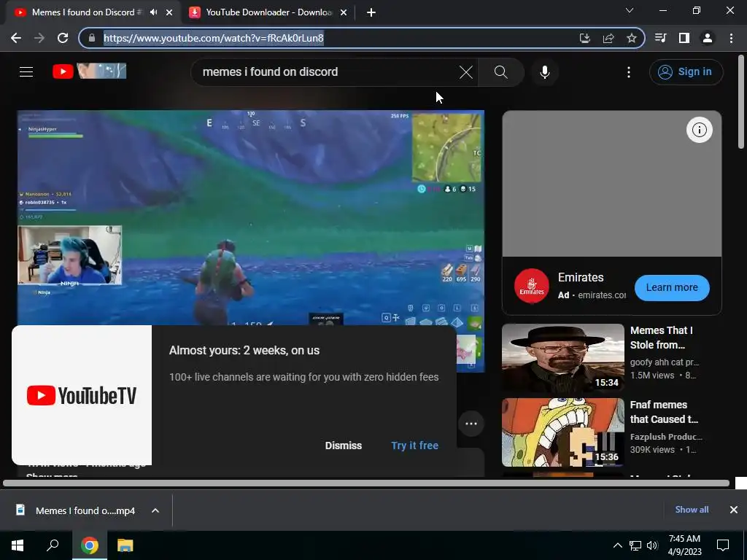Open more actions ellipsis below video
This screenshot has height=560, width=747.
tap(471, 424)
